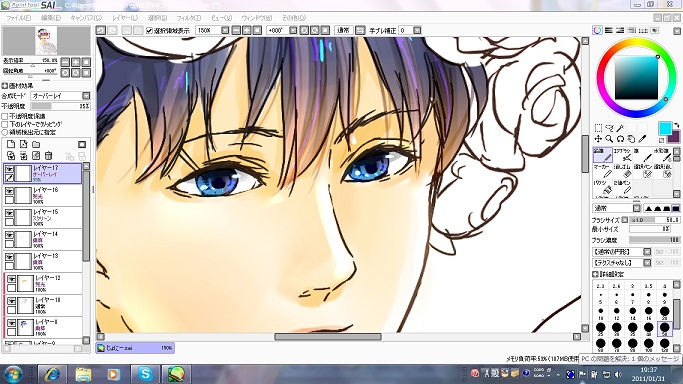Click the zoom-in plus beside the 150% field
Screen dimensions: 683x384
[247, 30]
